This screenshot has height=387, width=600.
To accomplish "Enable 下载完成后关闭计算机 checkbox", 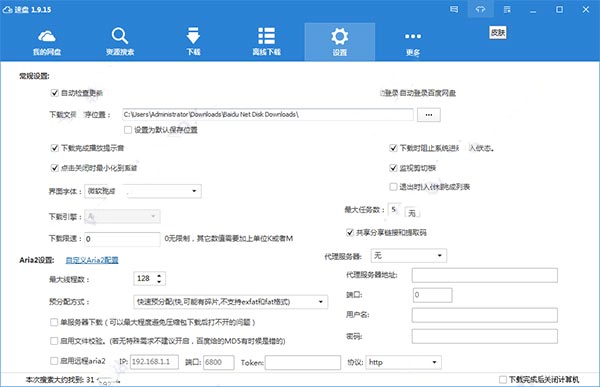I will coord(503,379).
